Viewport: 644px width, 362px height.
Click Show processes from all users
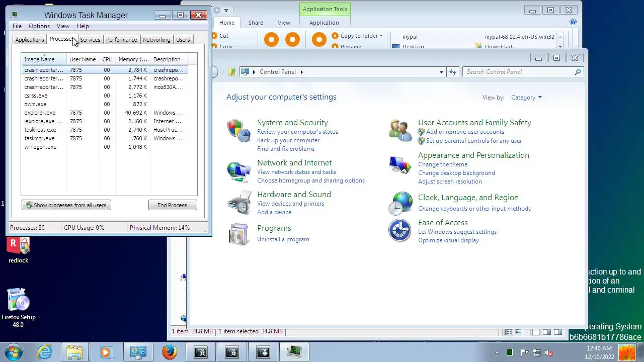(x=66, y=205)
